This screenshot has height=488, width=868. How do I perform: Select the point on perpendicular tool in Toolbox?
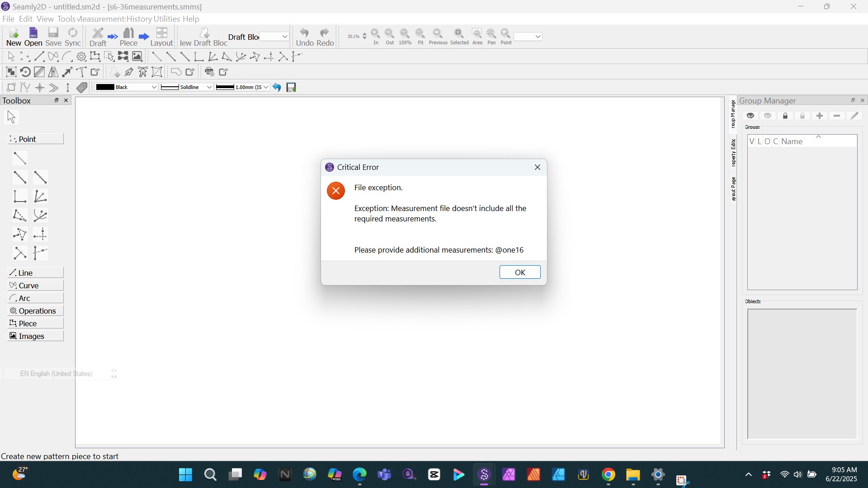[x=20, y=196]
